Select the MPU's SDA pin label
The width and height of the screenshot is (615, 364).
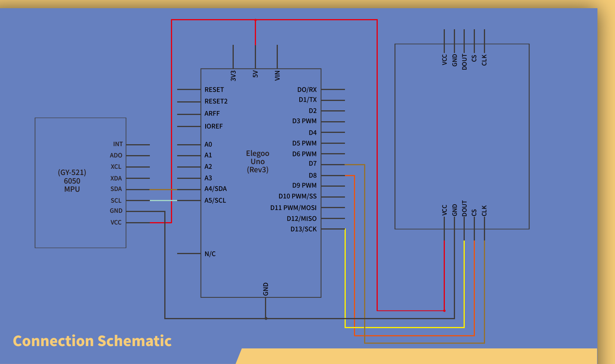point(116,189)
